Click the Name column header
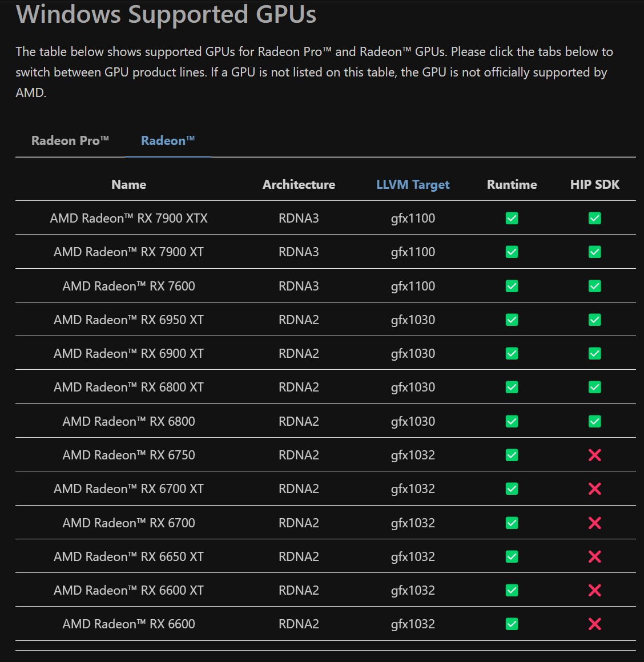Image resolution: width=644 pixels, height=662 pixels. tap(129, 184)
